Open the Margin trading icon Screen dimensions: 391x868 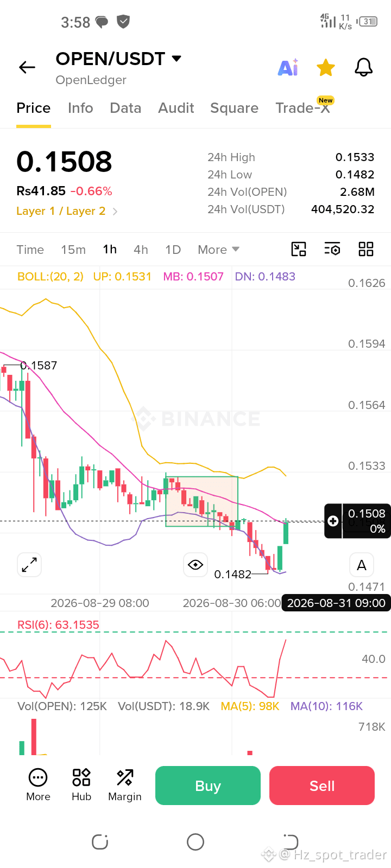tap(125, 785)
